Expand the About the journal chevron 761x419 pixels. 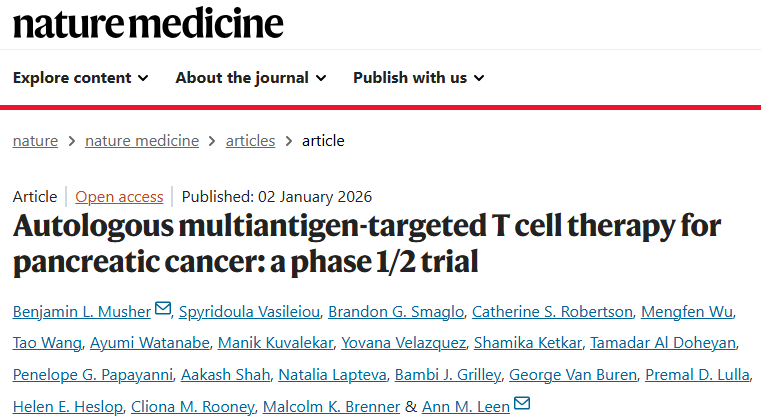coord(319,78)
